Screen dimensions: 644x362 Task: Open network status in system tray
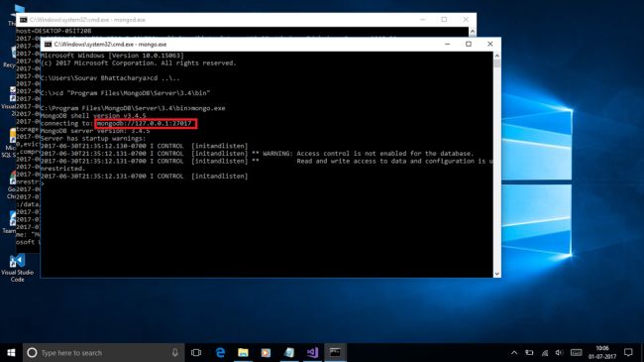(545, 352)
